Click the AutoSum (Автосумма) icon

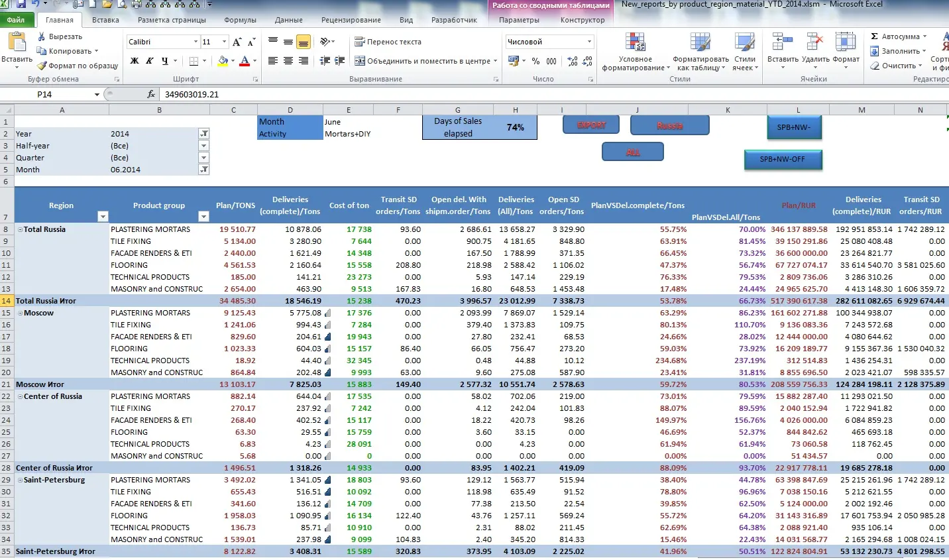click(x=875, y=36)
